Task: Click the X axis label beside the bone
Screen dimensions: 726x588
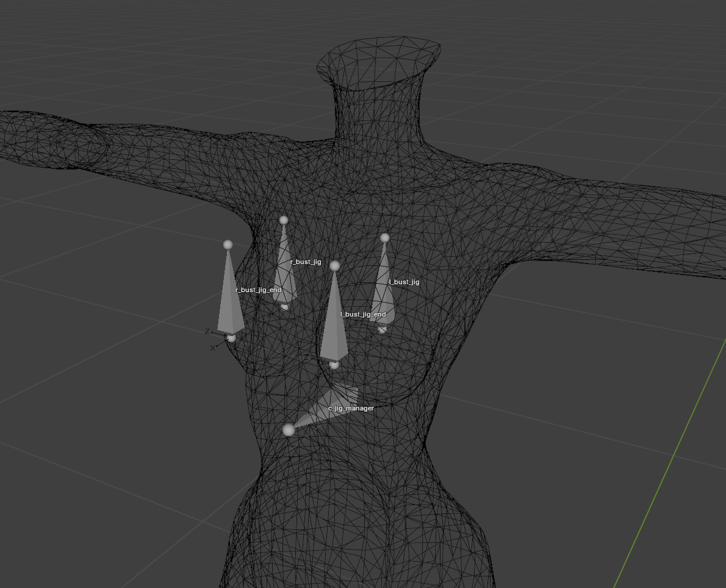Action: coord(212,348)
